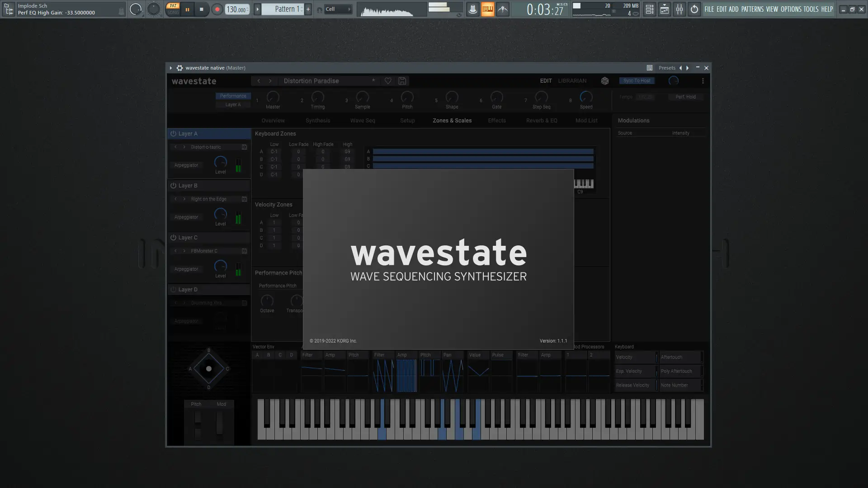868x488 pixels.
Task: Open the Pattern 1 selector
Action: [x=284, y=9]
